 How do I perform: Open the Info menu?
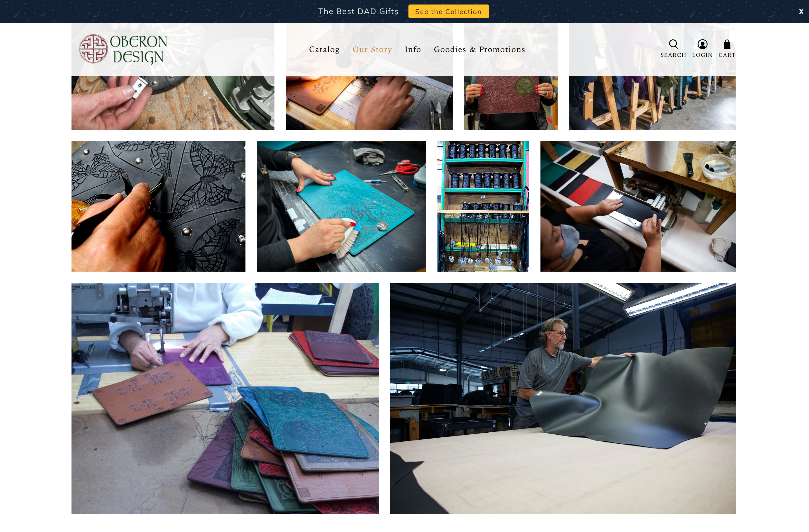pos(413,49)
